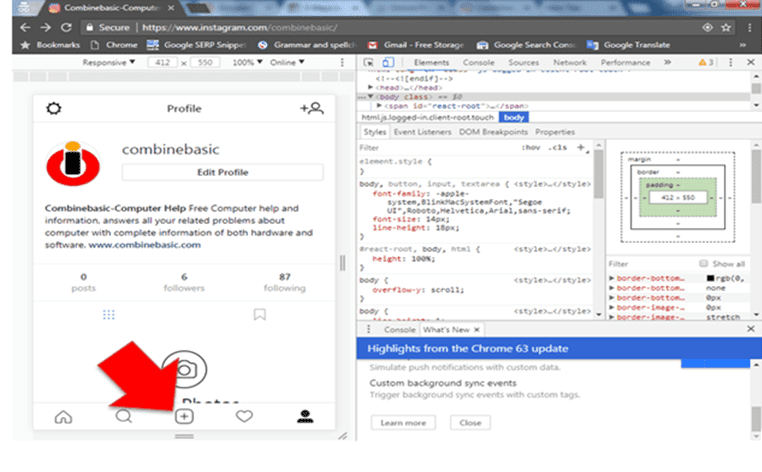Go to Instagram home feed icon

63,417
